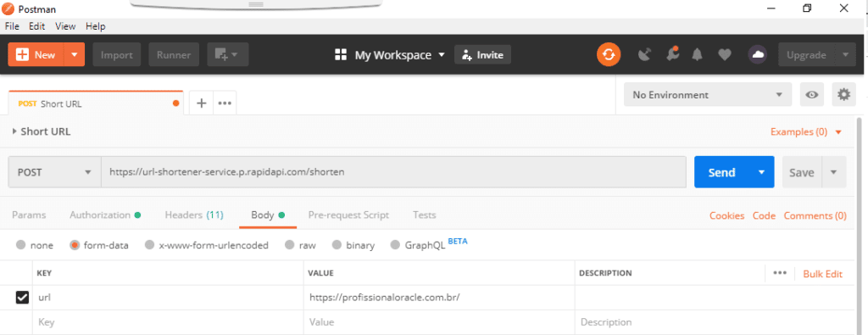The height and width of the screenshot is (335, 868).
Task: Click the new window icon button
Action: [x=228, y=55]
